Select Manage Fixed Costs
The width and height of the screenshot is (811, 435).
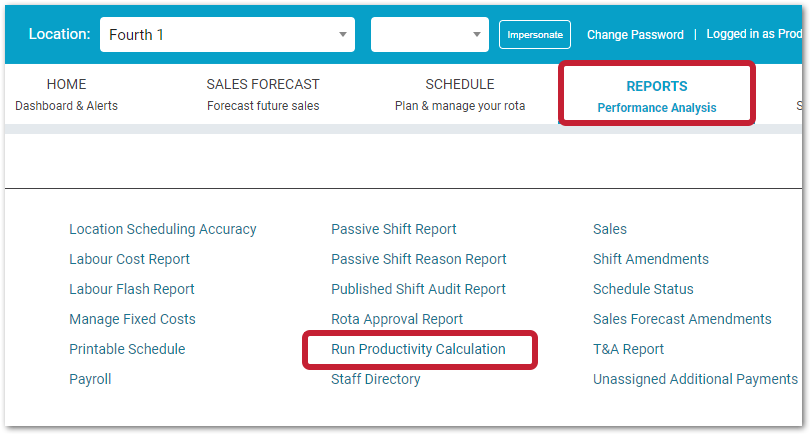click(132, 319)
